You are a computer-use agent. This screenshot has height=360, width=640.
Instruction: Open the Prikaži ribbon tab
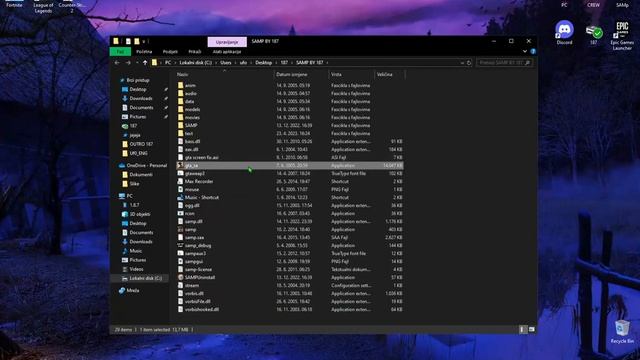click(x=195, y=52)
